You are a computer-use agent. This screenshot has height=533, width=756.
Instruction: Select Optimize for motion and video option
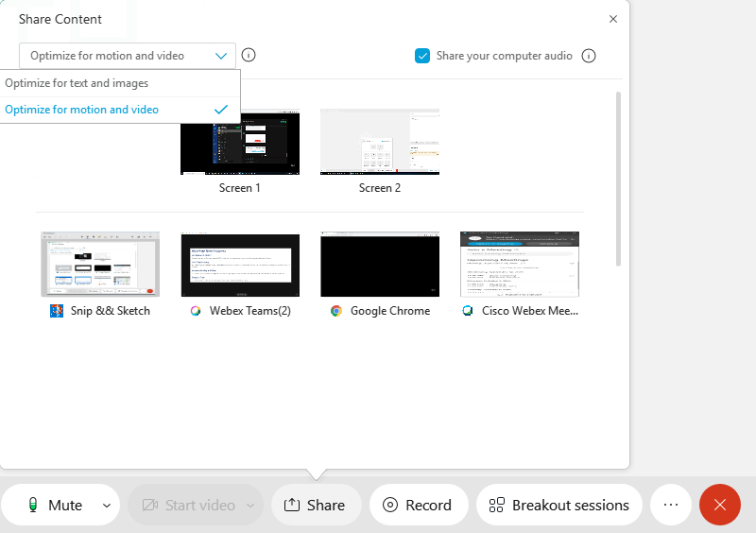click(81, 110)
